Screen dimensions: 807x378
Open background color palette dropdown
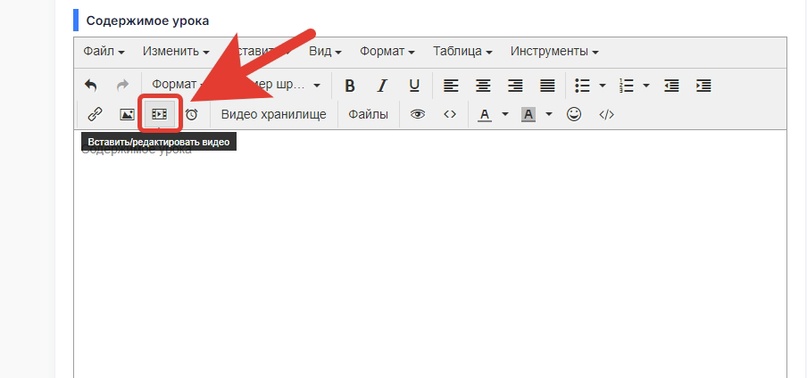click(549, 114)
